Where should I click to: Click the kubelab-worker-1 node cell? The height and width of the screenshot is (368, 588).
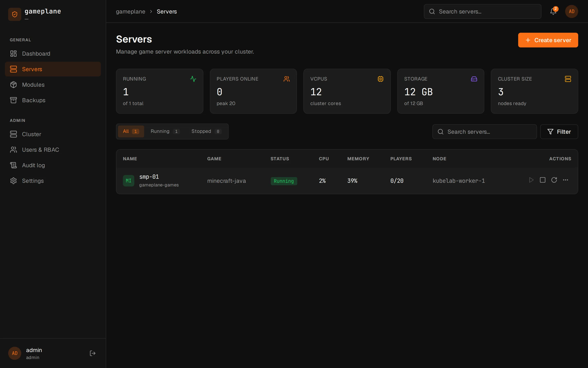[x=459, y=181]
